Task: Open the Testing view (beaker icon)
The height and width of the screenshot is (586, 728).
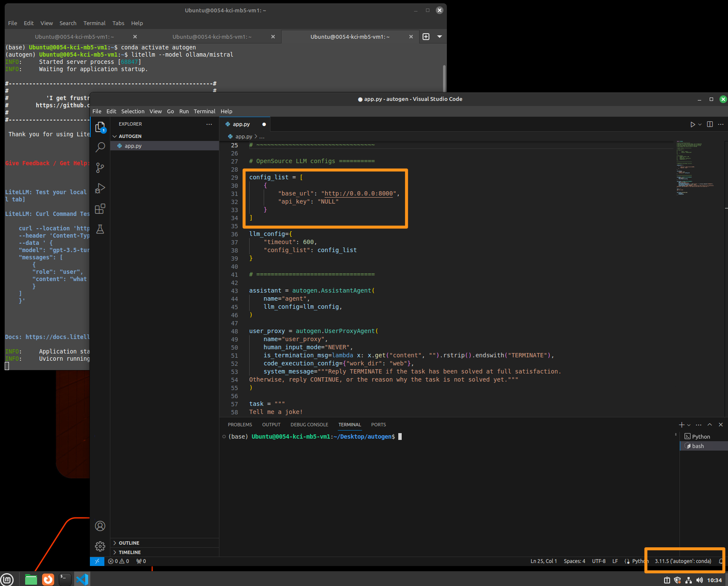Action: [x=100, y=229]
